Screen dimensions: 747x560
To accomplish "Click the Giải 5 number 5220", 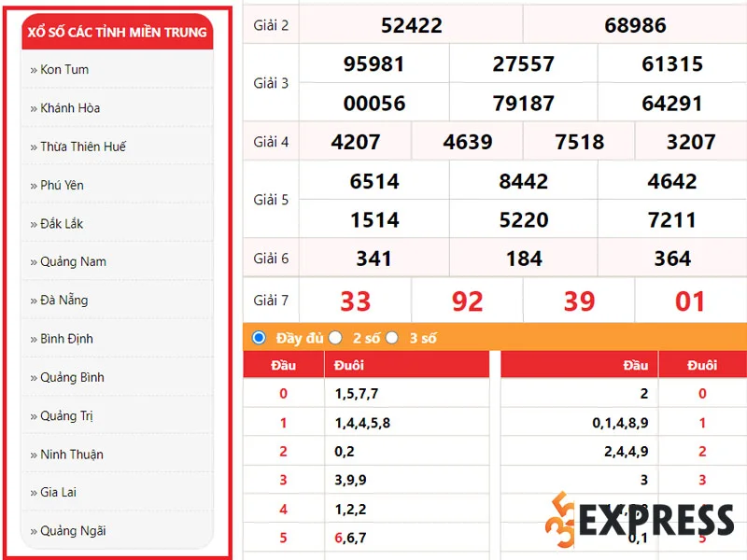I will click(x=524, y=220).
